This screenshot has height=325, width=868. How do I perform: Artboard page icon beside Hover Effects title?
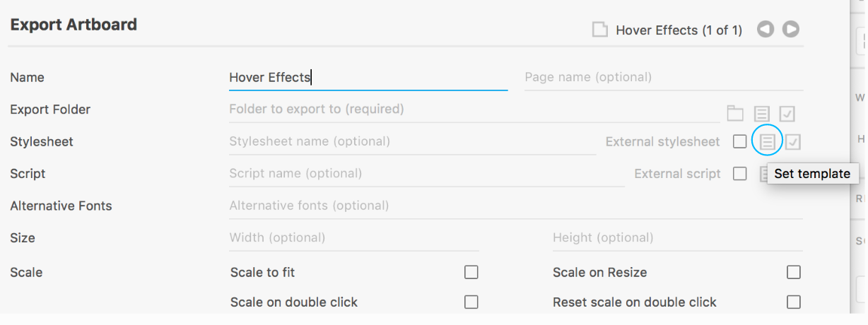(600, 30)
